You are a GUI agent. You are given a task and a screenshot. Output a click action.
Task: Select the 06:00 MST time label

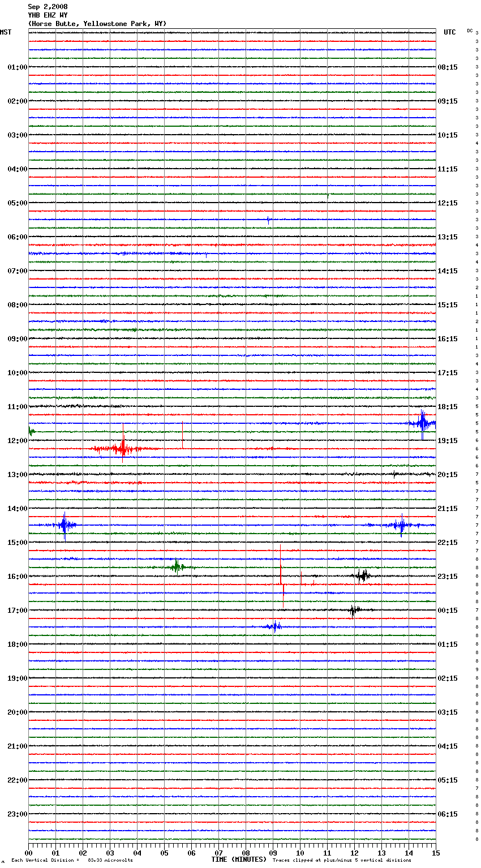[x=18, y=237]
